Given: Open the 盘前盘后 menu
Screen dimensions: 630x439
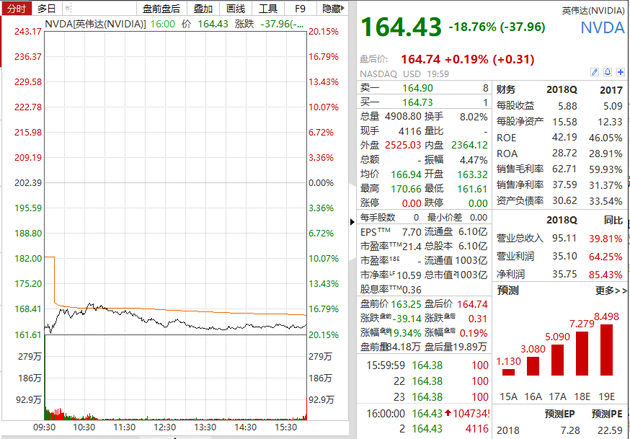Looking at the screenshot, I should point(161,8).
